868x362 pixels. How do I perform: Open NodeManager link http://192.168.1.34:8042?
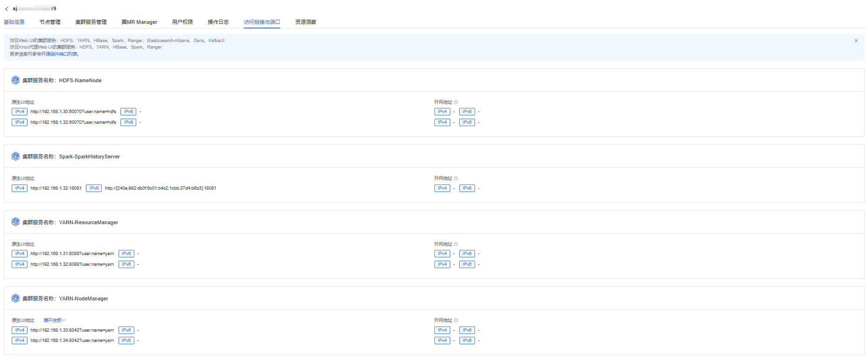pyautogui.click(x=72, y=341)
